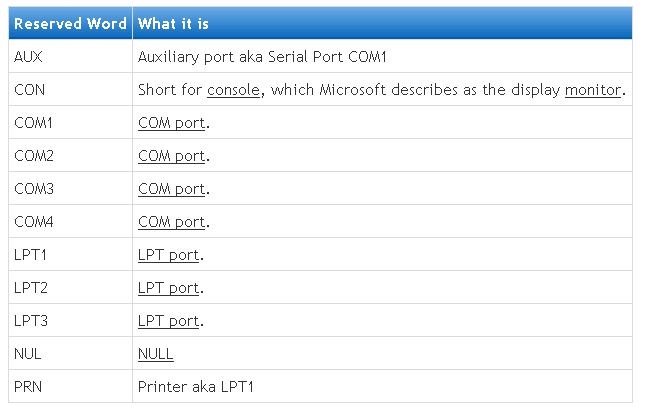Image resolution: width=647 pixels, height=414 pixels.
Task: Click the CON reserved word cell
Action: (29, 90)
